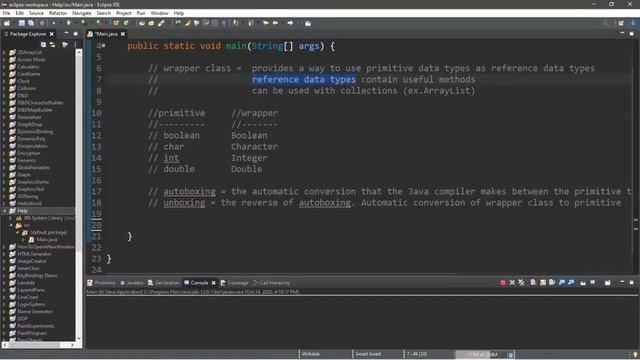Switch to the Javadoc tab
The width and height of the screenshot is (640, 360).
(x=132, y=282)
